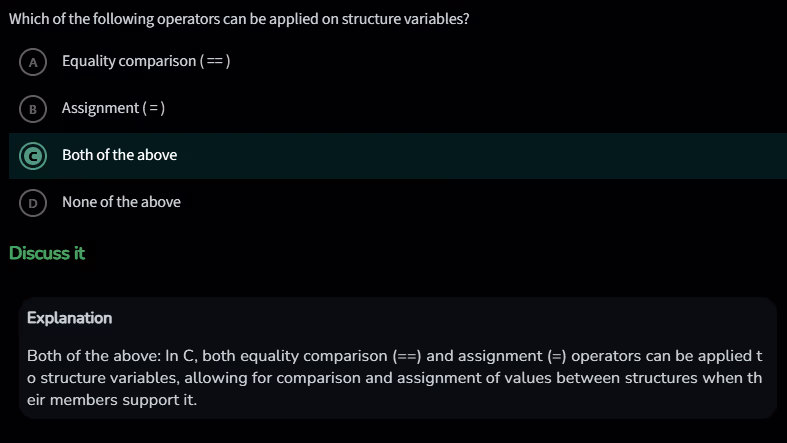Screen dimensions: 787x443
Task: Choose the B circle for Assignment
Action: 34,108
